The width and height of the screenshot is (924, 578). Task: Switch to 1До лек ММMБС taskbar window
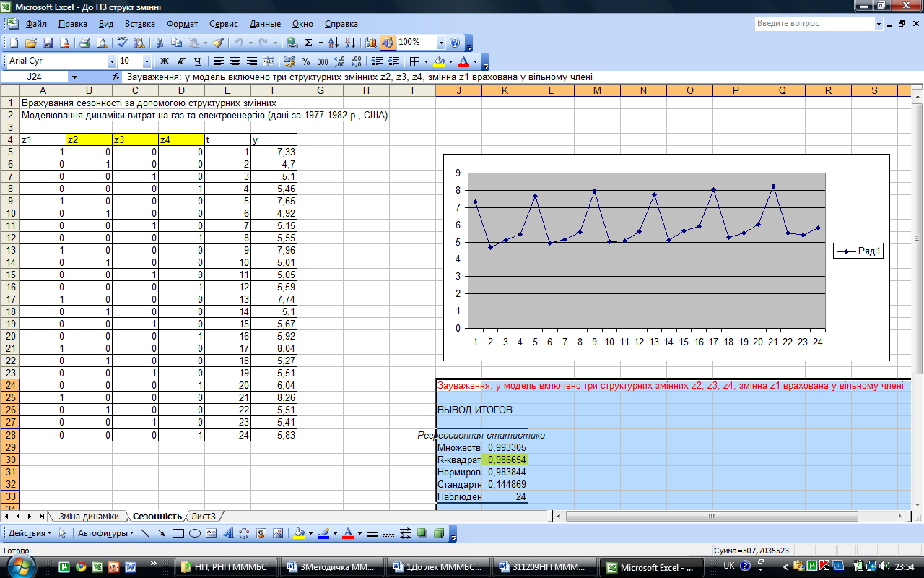438,567
